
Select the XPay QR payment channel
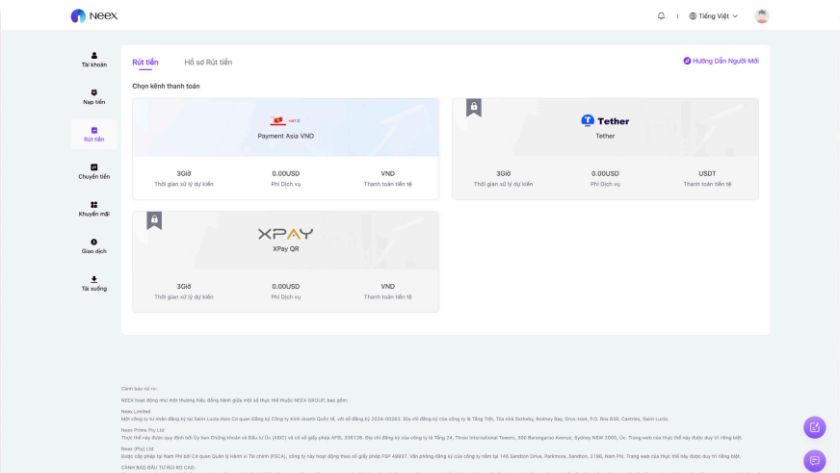pyautogui.click(x=286, y=261)
